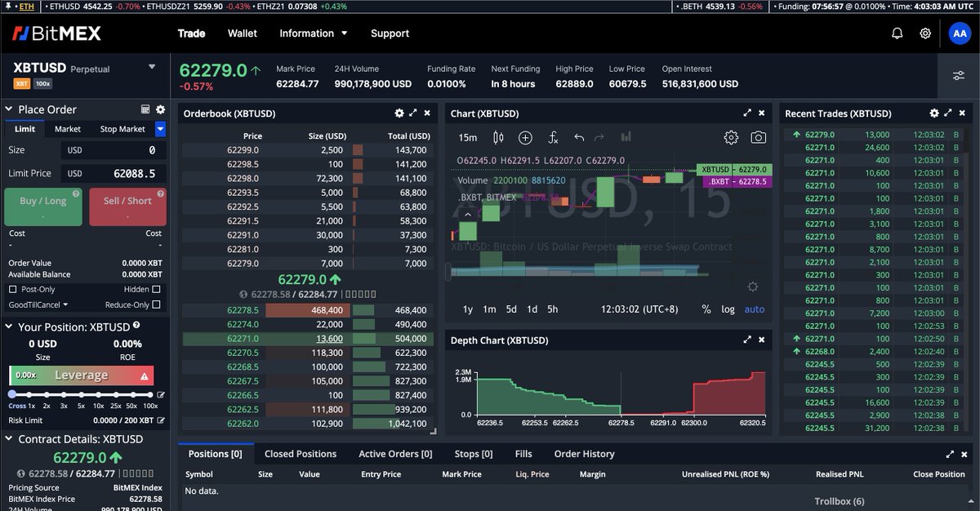This screenshot has height=511, width=980.
Task: Open the Fills tab
Action: click(x=523, y=454)
